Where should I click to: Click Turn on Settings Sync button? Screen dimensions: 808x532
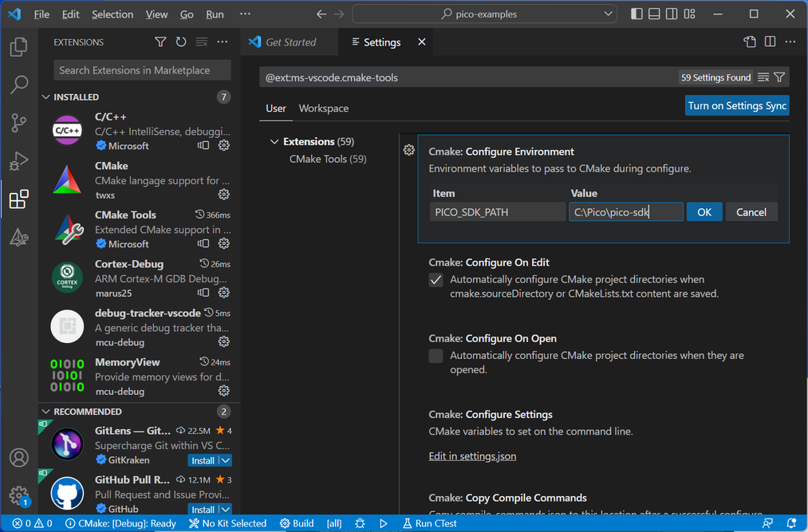pyautogui.click(x=737, y=105)
